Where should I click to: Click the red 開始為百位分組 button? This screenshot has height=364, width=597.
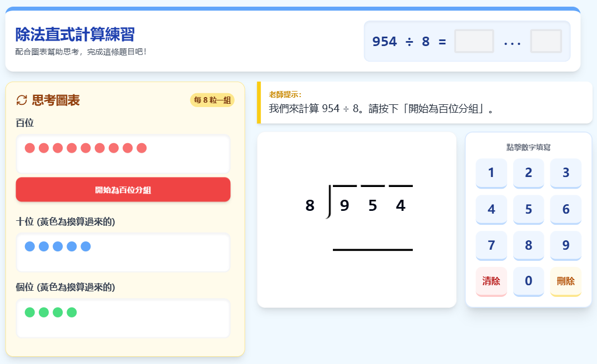click(123, 190)
